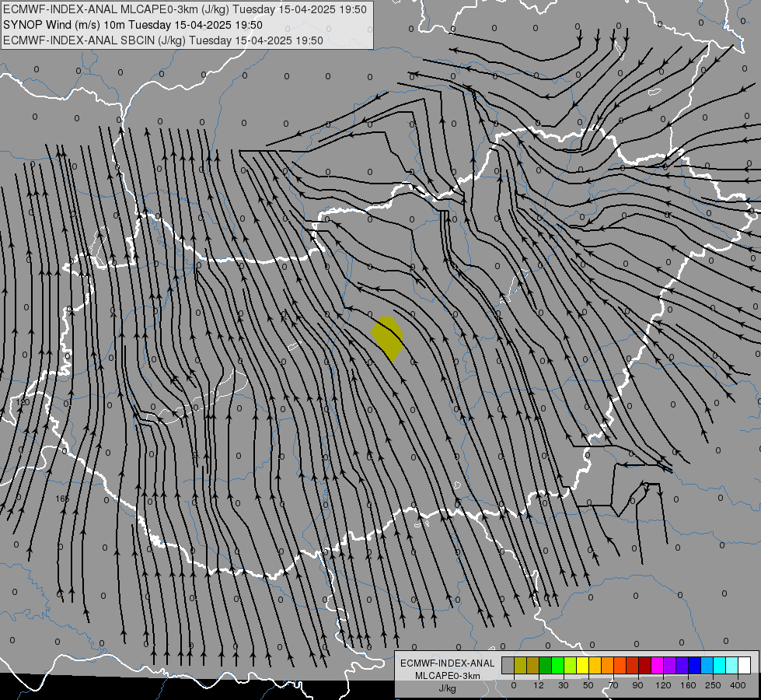
Task: Click the legend tick label 160
Action: [x=688, y=685]
